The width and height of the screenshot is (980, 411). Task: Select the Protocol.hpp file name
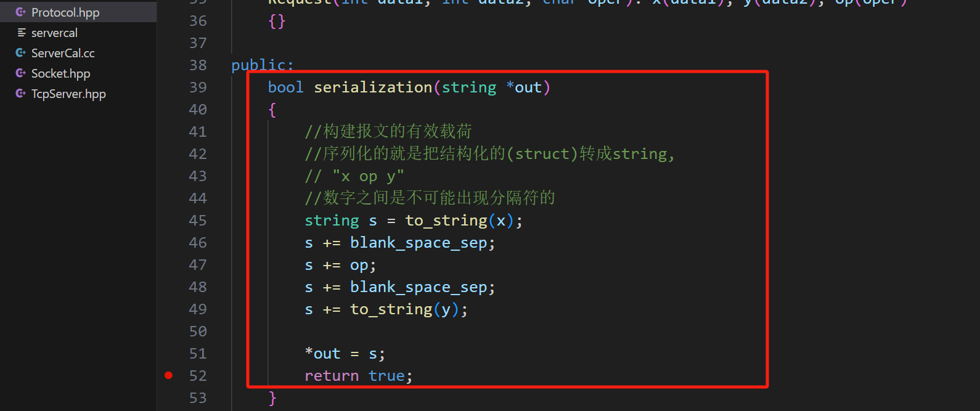[x=65, y=12]
